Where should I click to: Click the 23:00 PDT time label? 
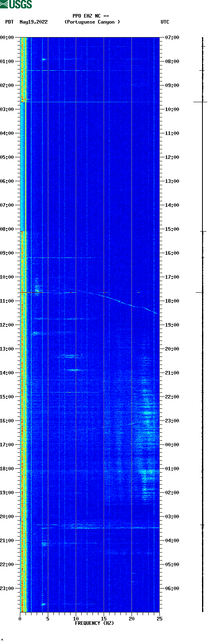tap(7, 589)
